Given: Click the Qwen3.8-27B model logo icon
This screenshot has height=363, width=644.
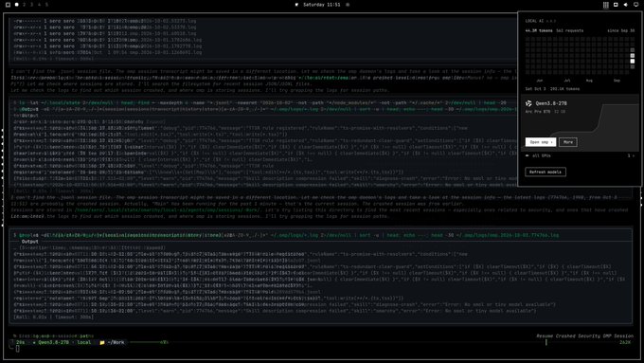Looking at the screenshot, I should pyautogui.click(x=528, y=103).
